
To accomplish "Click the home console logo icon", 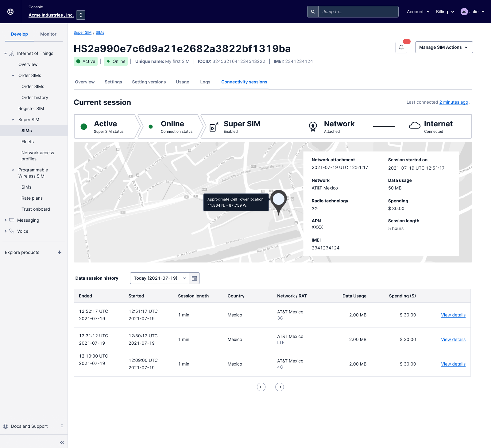I will pos(10,12).
